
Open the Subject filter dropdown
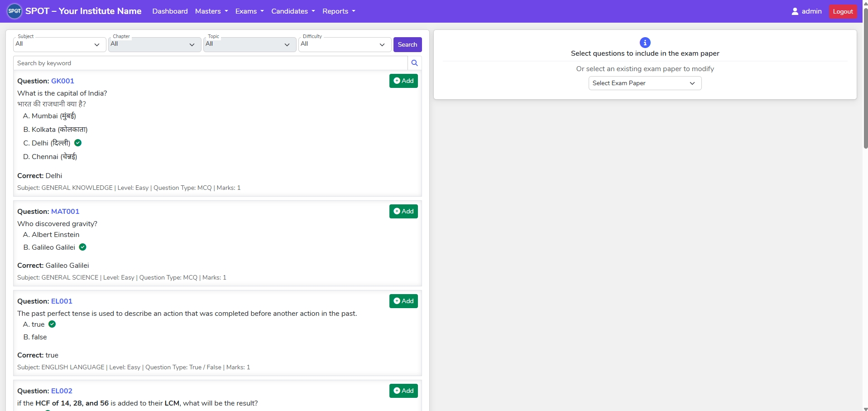(x=59, y=44)
